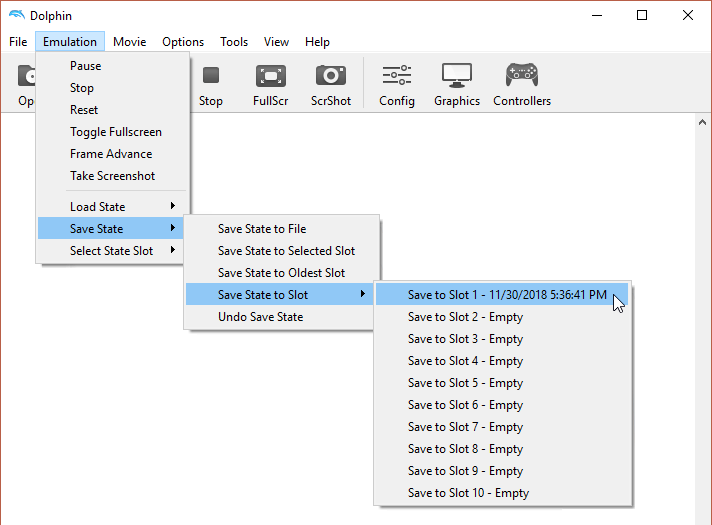Open Controllers gamepad icon
The height and width of the screenshot is (525, 712).
[522, 75]
